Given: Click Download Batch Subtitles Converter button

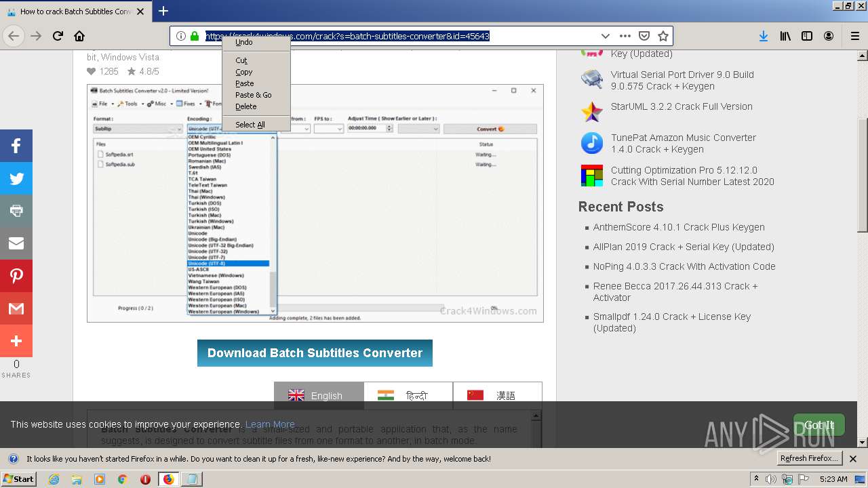Looking at the screenshot, I should pyautogui.click(x=315, y=353).
